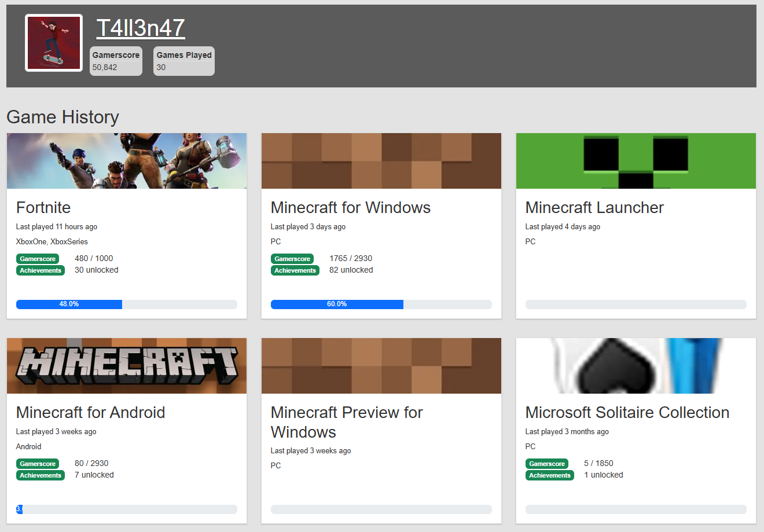Click the "80 / 2930" score text

coord(91,463)
